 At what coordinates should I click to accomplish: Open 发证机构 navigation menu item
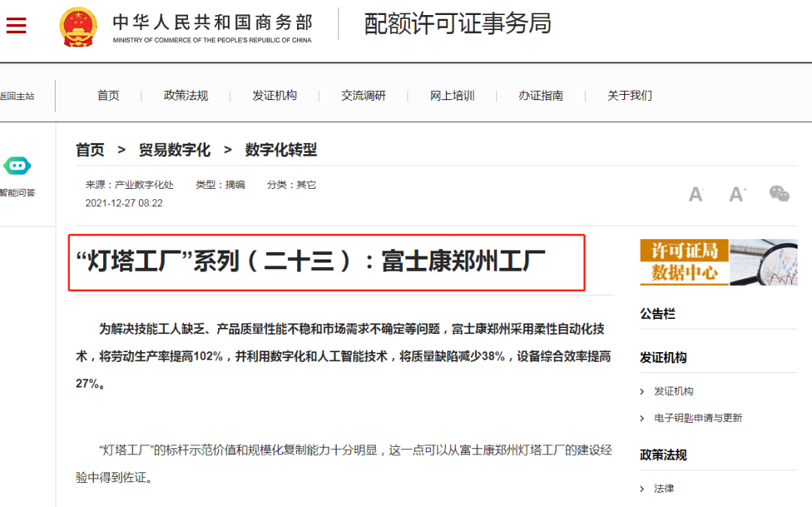coord(274,96)
